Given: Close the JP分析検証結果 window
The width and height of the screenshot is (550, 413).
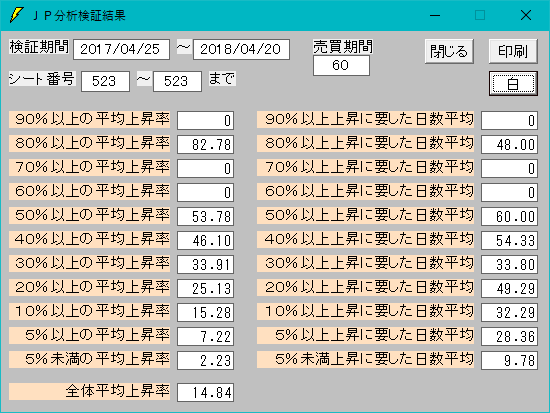Looking at the screenshot, I should point(526,15).
